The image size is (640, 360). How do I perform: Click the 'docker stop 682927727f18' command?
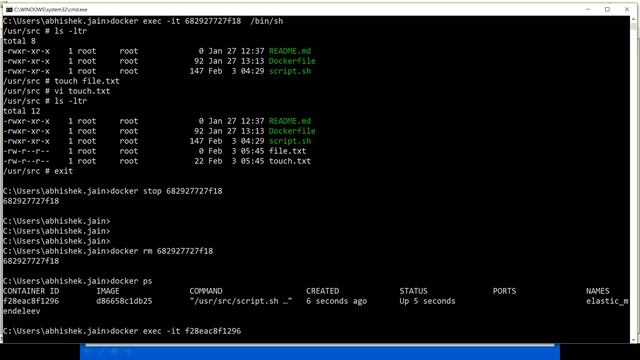(167, 191)
